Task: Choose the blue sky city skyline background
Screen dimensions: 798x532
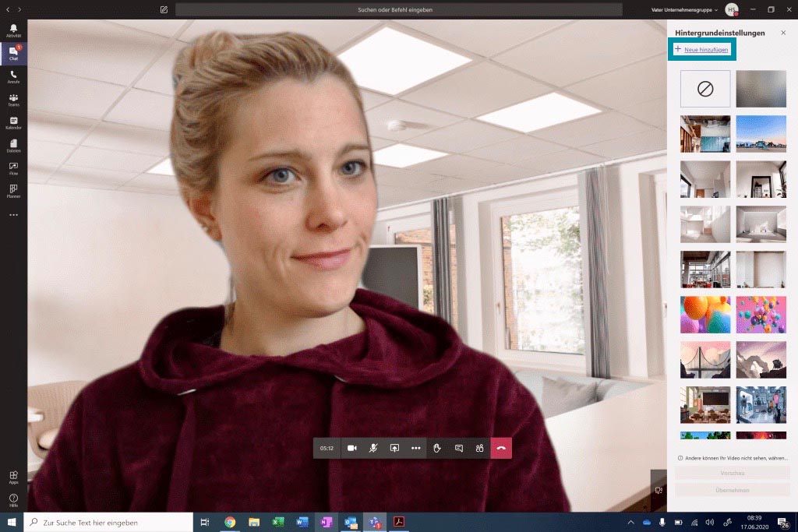Action: (761, 134)
